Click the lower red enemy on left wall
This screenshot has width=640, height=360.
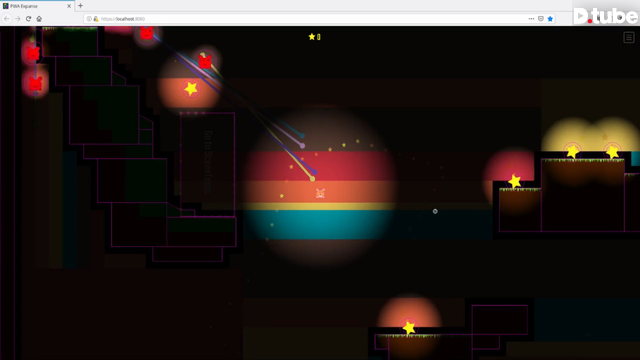35,84
